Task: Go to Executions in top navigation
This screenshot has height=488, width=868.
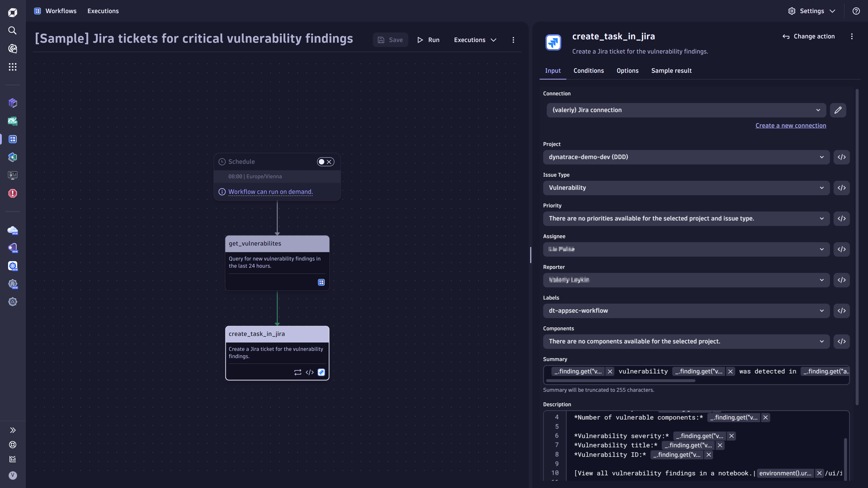Action: pos(103,11)
